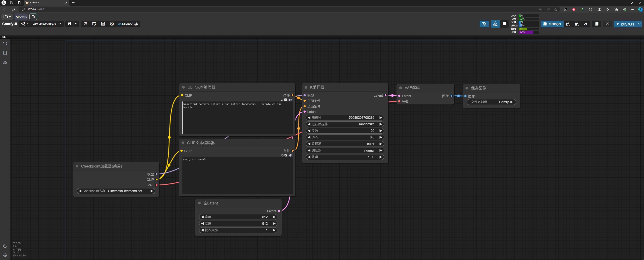Open the queue history sidebar icon
This screenshot has height=260, width=644.
[x=5, y=44]
